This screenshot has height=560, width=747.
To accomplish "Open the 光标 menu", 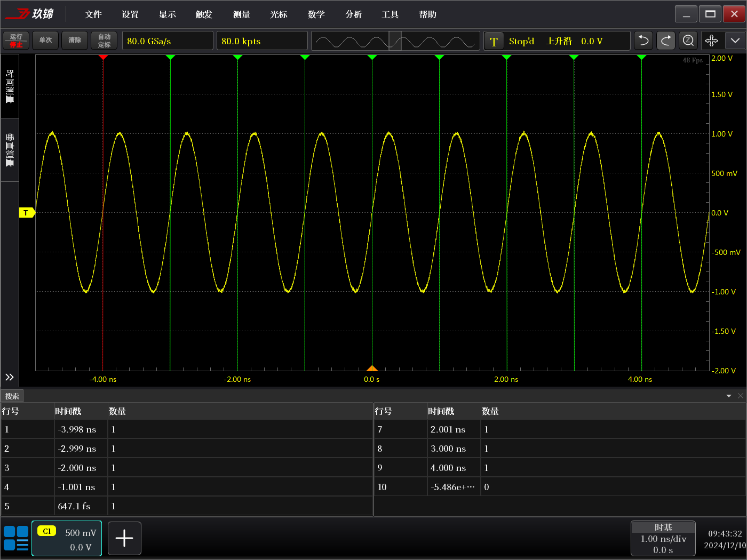I will pos(279,14).
